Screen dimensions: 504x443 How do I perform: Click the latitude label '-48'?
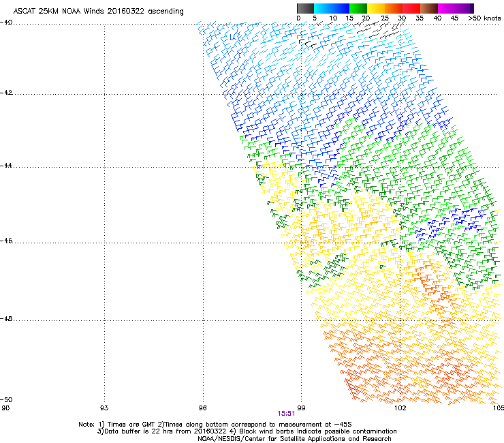coord(6,319)
